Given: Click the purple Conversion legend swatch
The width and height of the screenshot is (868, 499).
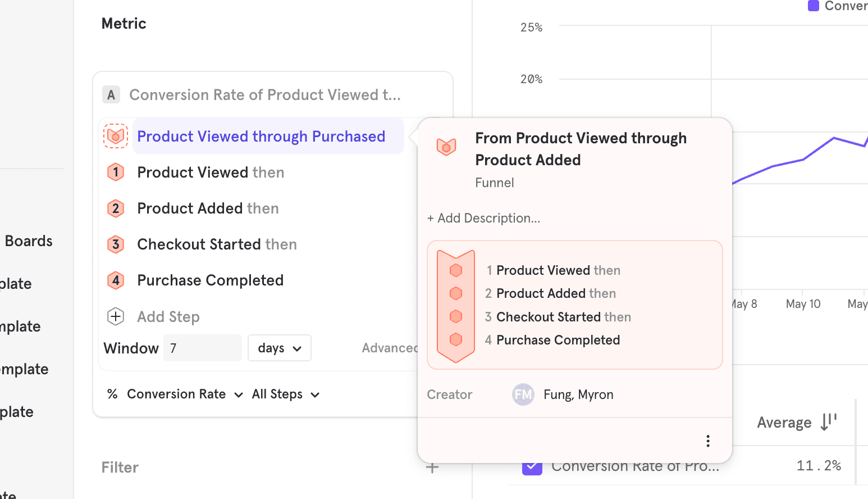Looking at the screenshot, I should click(813, 6).
